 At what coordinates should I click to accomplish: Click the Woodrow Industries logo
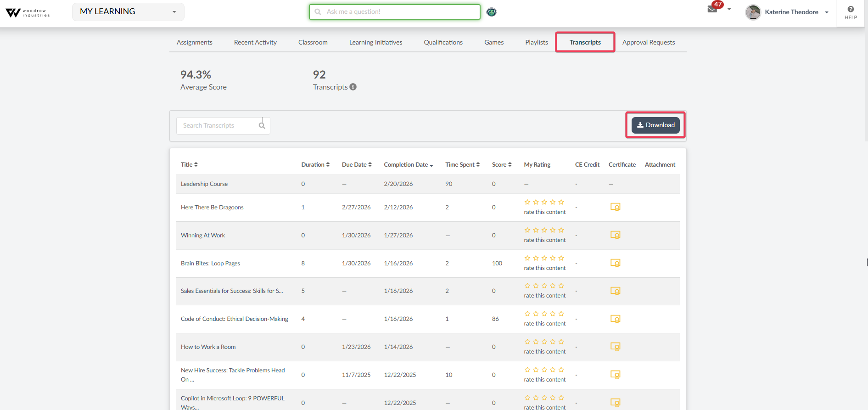click(x=28, y=12)
